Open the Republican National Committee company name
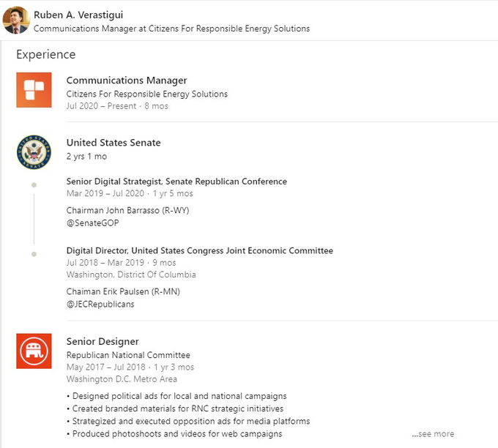 pyautogui.click(x=128, y=355)
